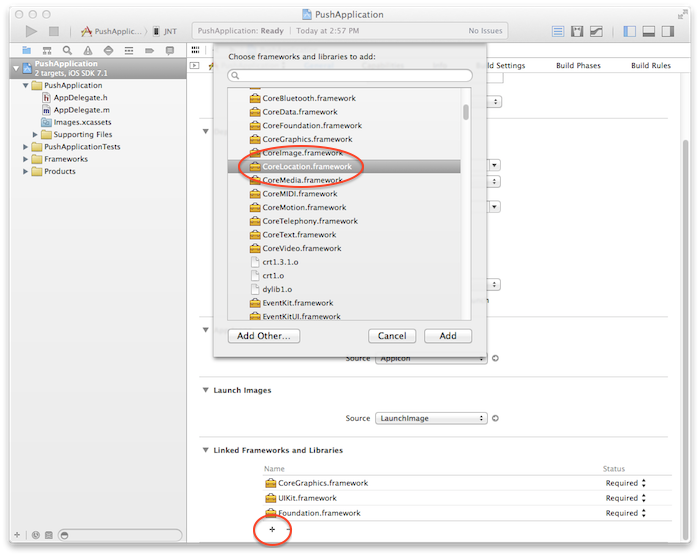Select crt1.3.1.o in the list
This screenshot has width=700, height=556.
[344, 262]
